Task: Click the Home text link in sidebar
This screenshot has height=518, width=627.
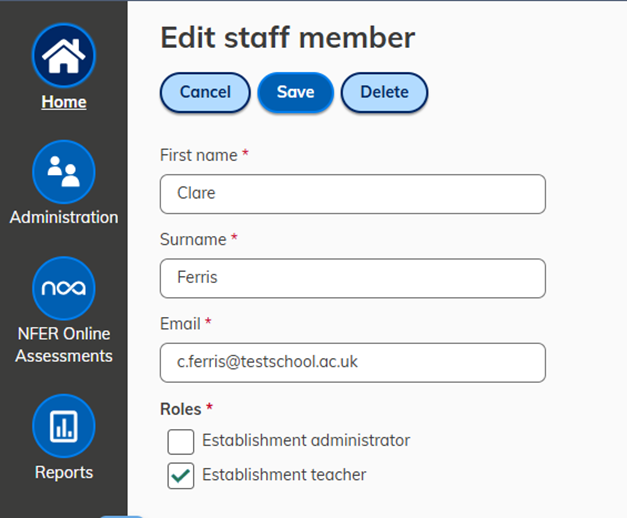Action: pos(64,102)
